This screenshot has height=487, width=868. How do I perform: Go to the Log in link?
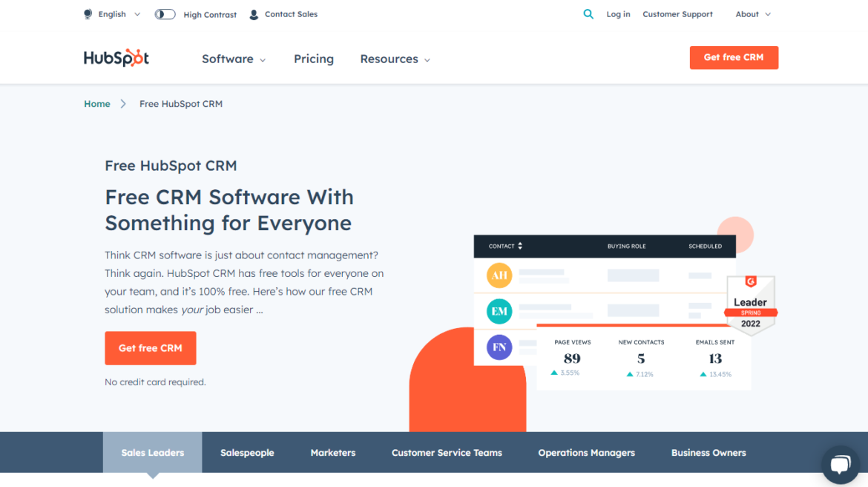click(618, 14)
